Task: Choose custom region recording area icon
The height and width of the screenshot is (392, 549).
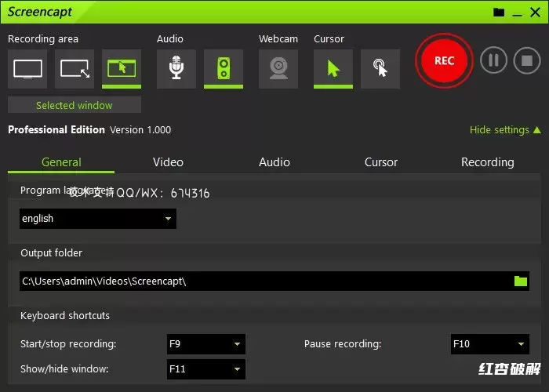Action: click(75, 69)
